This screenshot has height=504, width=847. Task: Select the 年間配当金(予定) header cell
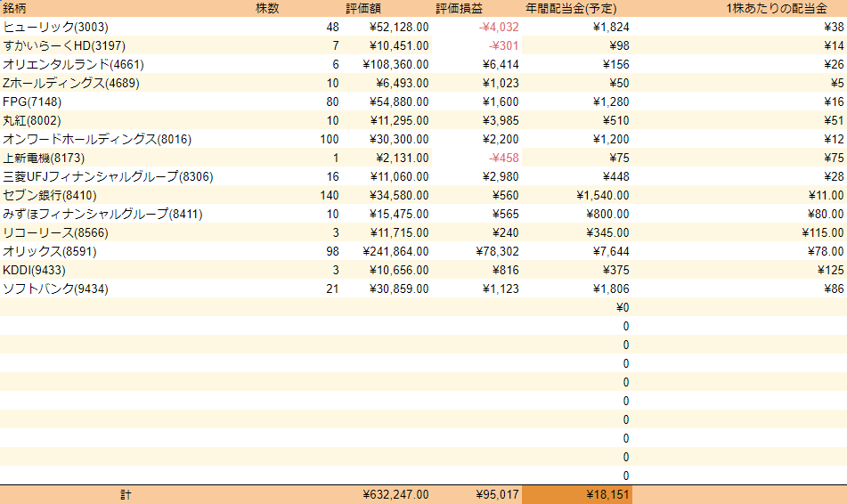tap(571, 9)
